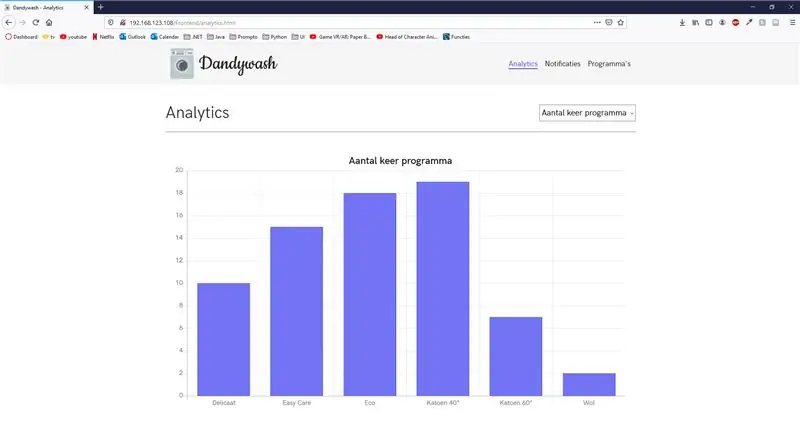
Task: Click the Dandywash brand title
Action: [238, 64]
